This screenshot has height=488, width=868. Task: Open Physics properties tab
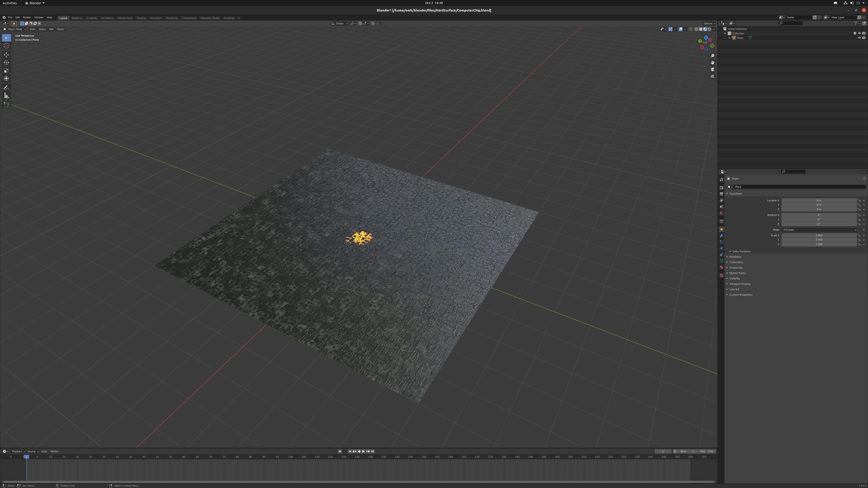[722, 249]
